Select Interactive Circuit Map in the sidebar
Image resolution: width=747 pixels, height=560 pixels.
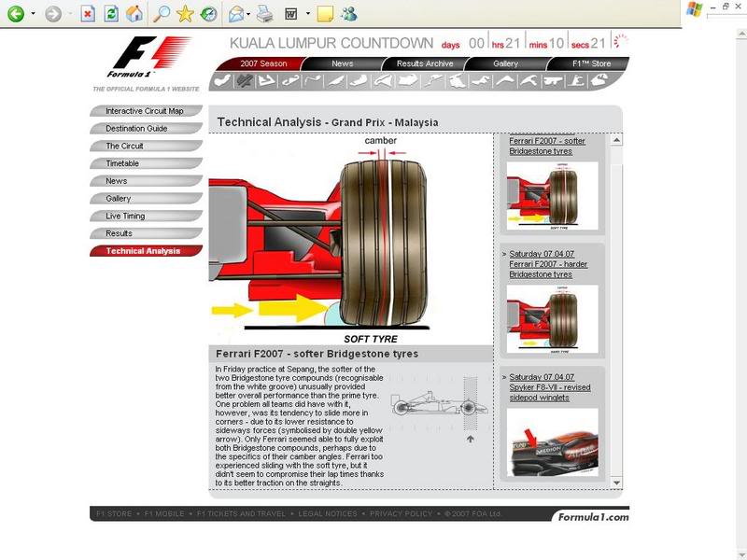[x=145, y=111]
